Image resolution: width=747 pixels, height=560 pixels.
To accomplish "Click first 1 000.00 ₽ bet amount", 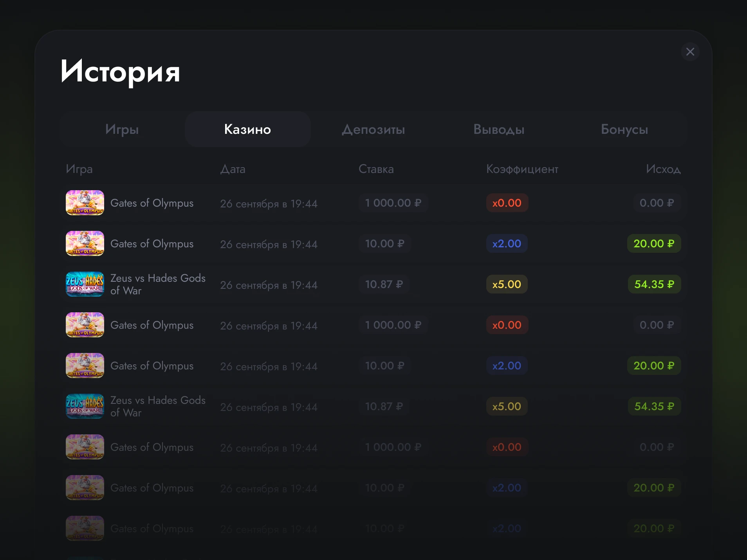I will (393, 203).
